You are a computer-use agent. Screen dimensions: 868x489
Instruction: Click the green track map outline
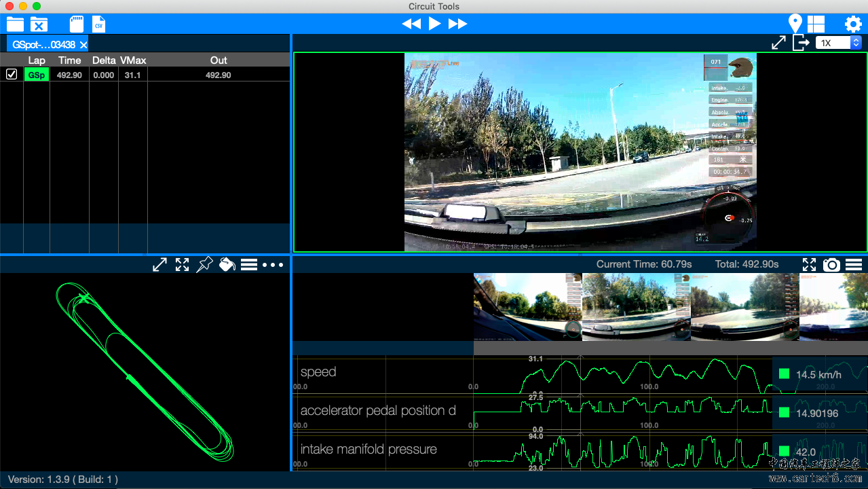[x=144, y=371]
